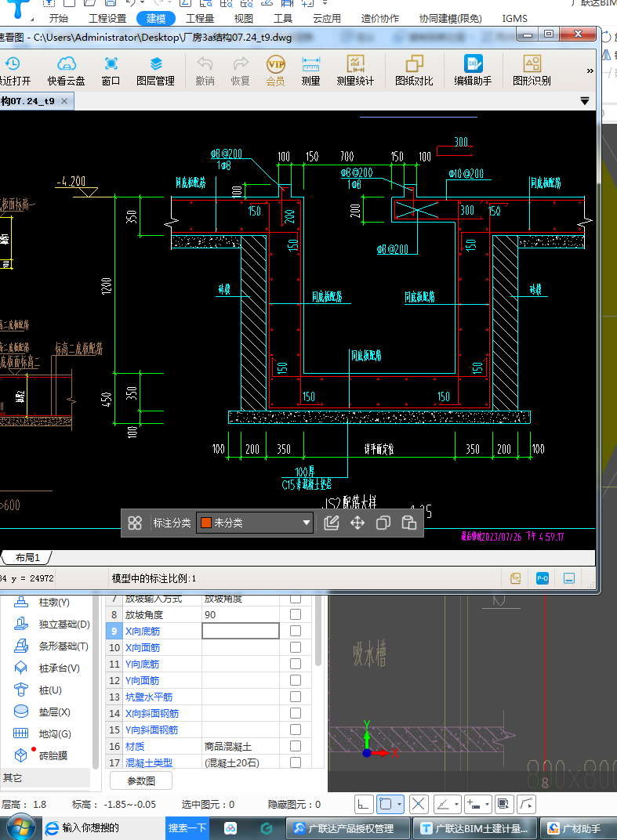Click the paste annotation clipboard icon
Viewport: 617px width, 840px height.
point(409,523)
